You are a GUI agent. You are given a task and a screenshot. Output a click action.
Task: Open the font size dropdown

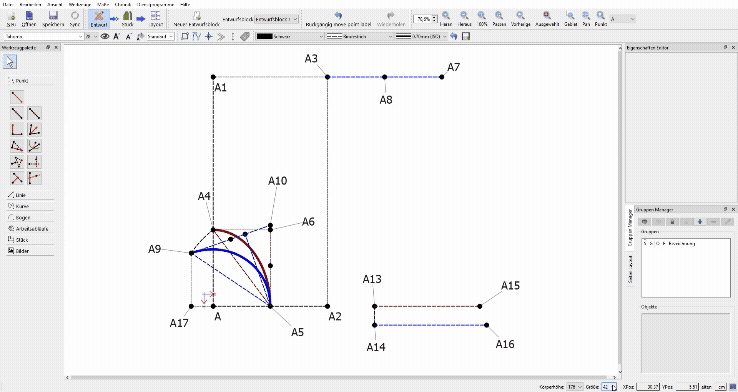91,36
